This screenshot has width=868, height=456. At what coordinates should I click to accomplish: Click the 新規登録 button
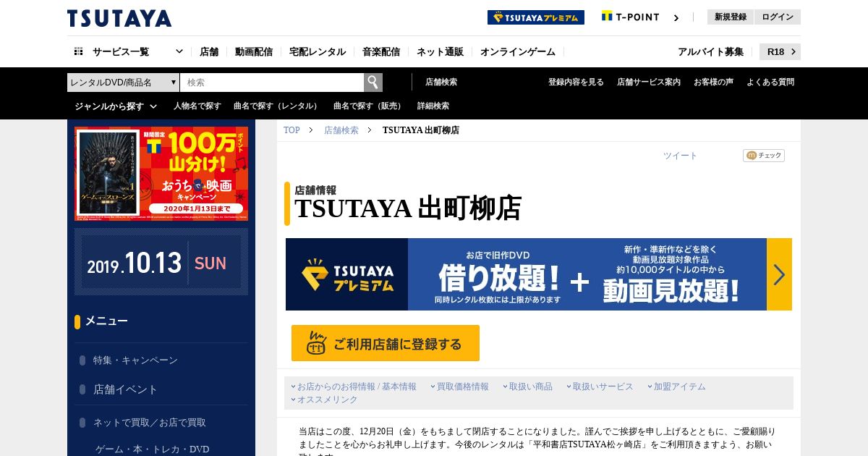[x=731, y=17]
